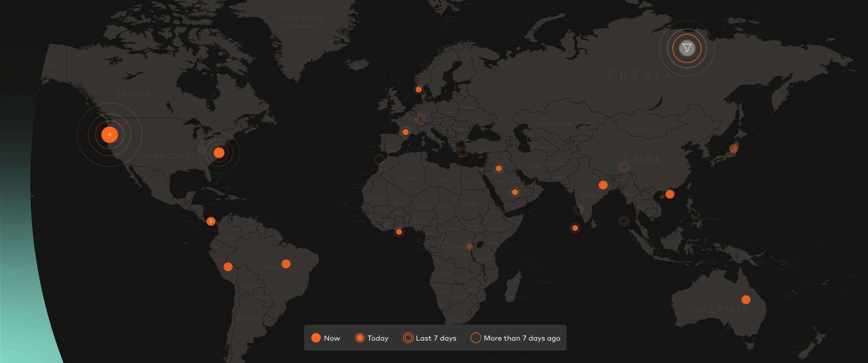
Task: Select the cluster marker labeled 2
Action: tap(211, 221)
